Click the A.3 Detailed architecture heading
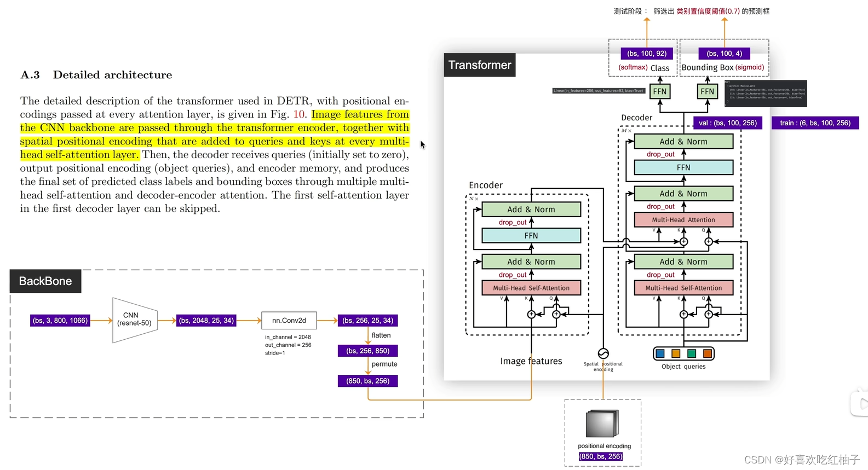 (x=96, y=75)
